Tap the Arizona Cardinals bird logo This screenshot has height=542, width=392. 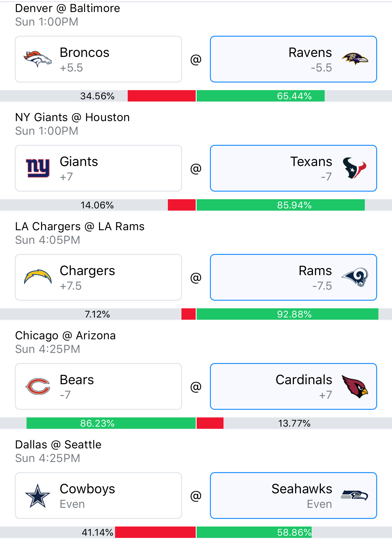point(355,386)
